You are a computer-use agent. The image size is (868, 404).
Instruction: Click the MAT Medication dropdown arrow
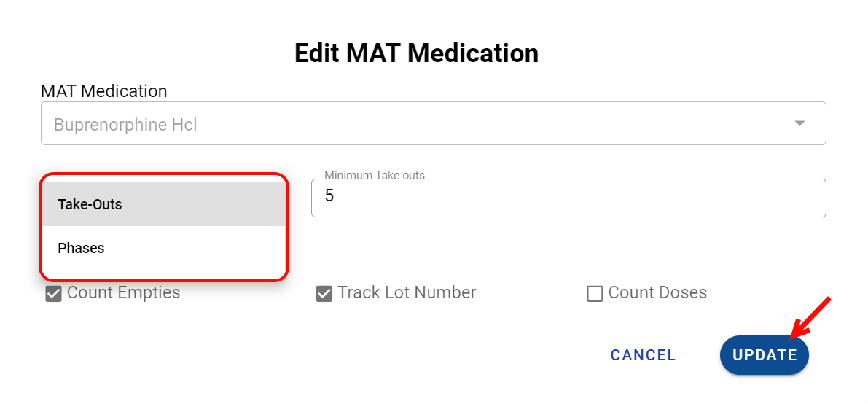[799, 123]
